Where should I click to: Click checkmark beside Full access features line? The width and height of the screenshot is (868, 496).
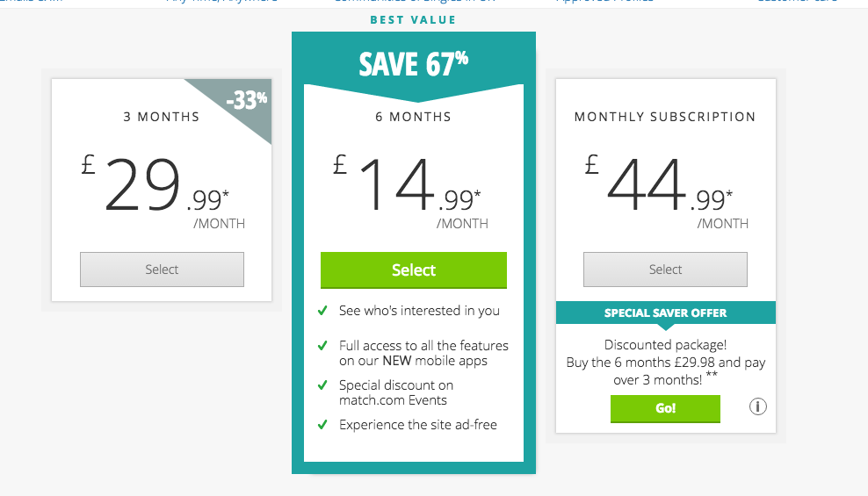322,346
